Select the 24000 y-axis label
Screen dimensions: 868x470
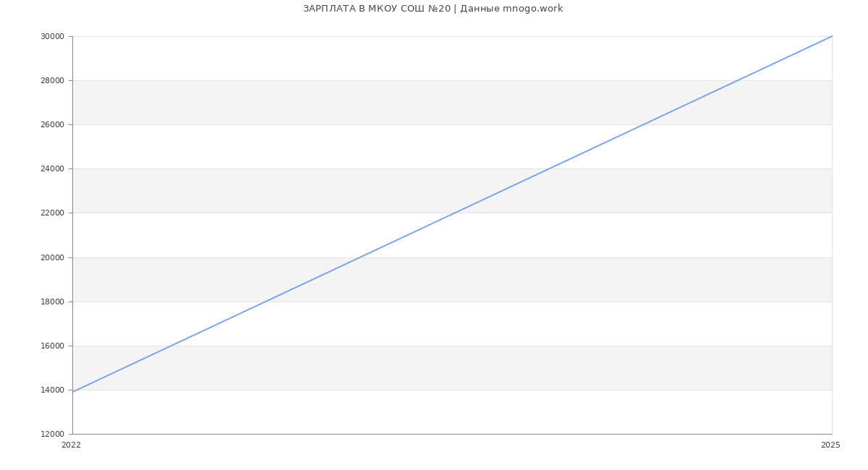[52, 168]
